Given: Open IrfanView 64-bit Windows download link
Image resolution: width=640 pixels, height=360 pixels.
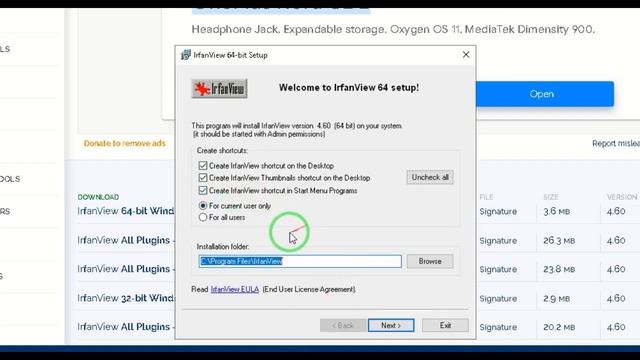Looking at the screenshot, I should pos(126,211).
